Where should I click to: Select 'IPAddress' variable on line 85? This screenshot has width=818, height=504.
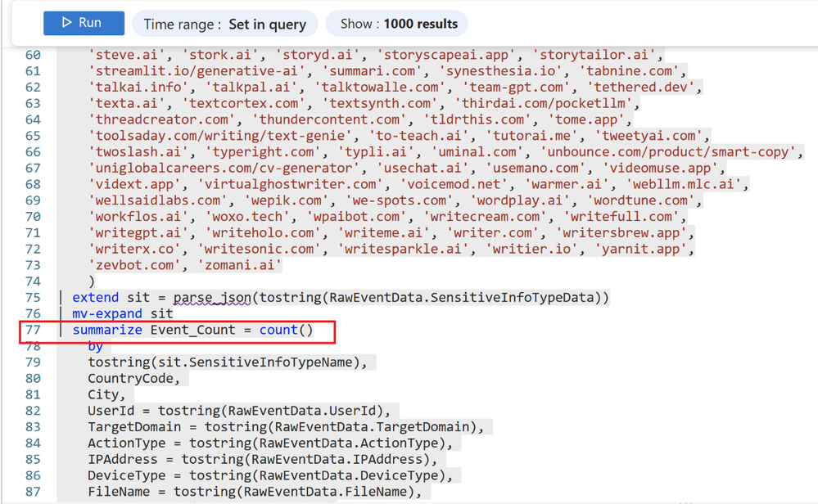pos(123,459)
